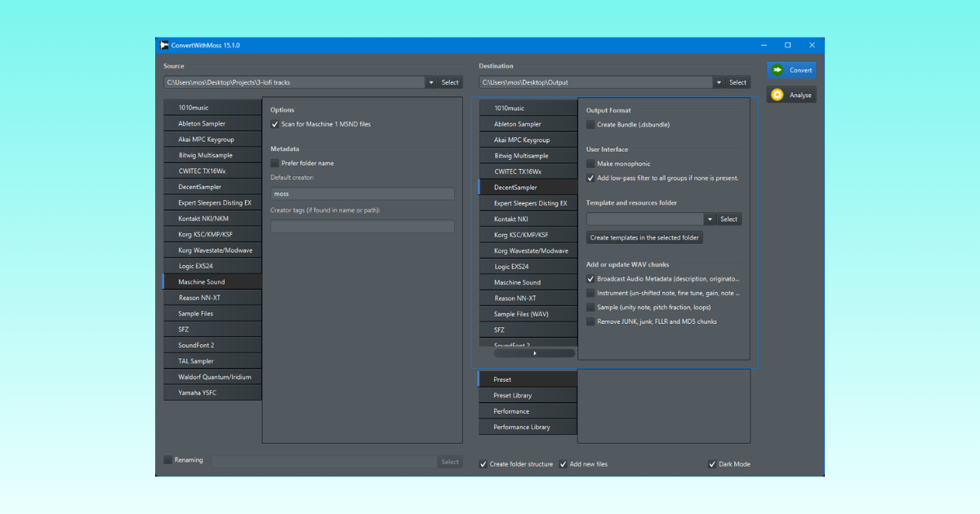Click the ConvertWithMoss app icon in title bar

point(164,45)
